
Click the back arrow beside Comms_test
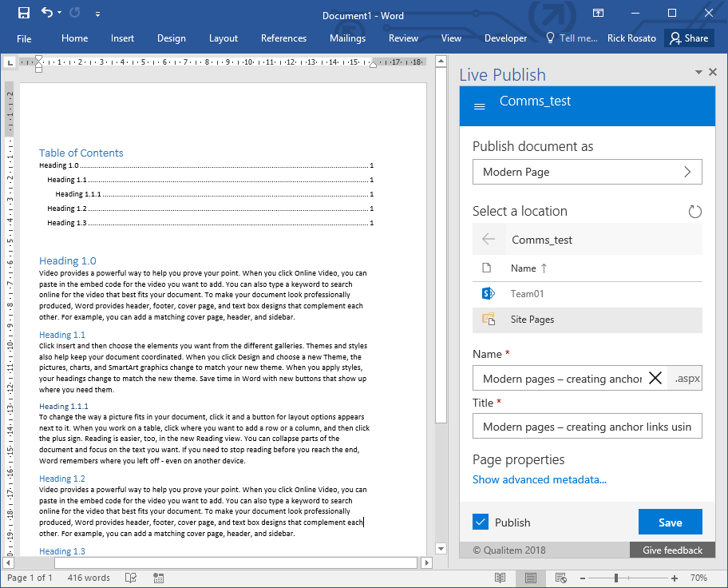click(489, 240)
